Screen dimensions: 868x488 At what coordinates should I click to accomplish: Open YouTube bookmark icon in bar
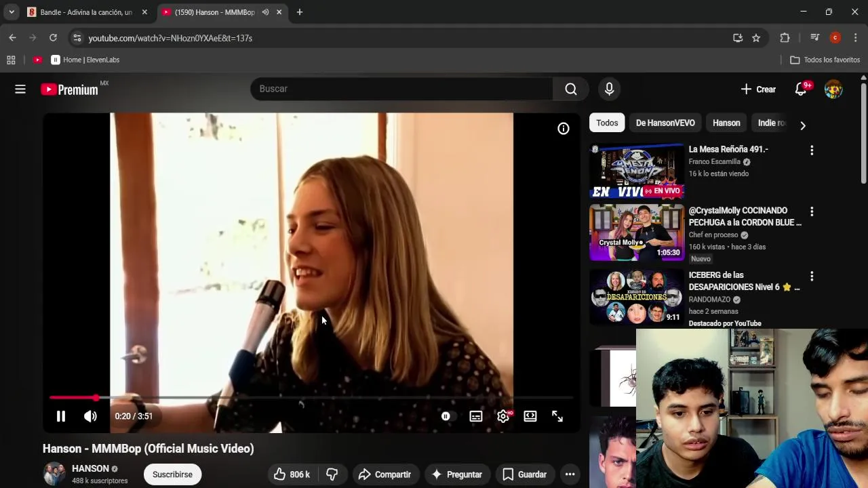pyautogui.click(x=38, y=60)
